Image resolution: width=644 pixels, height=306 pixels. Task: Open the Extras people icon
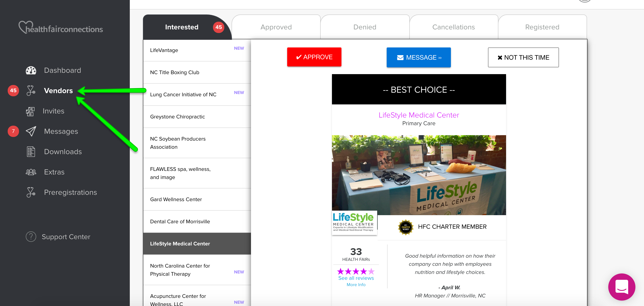tap(31, 172)
